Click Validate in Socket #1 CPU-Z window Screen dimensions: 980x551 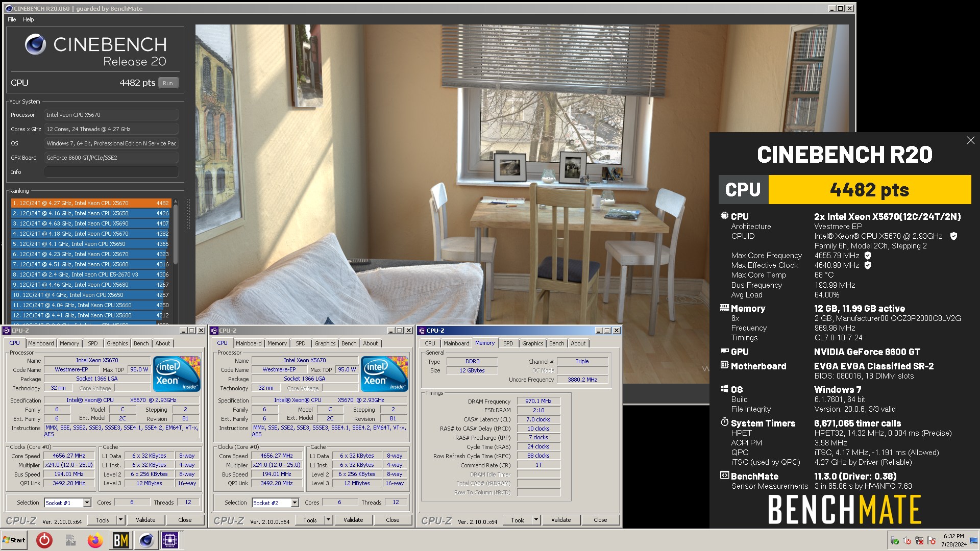pos(145,520)
